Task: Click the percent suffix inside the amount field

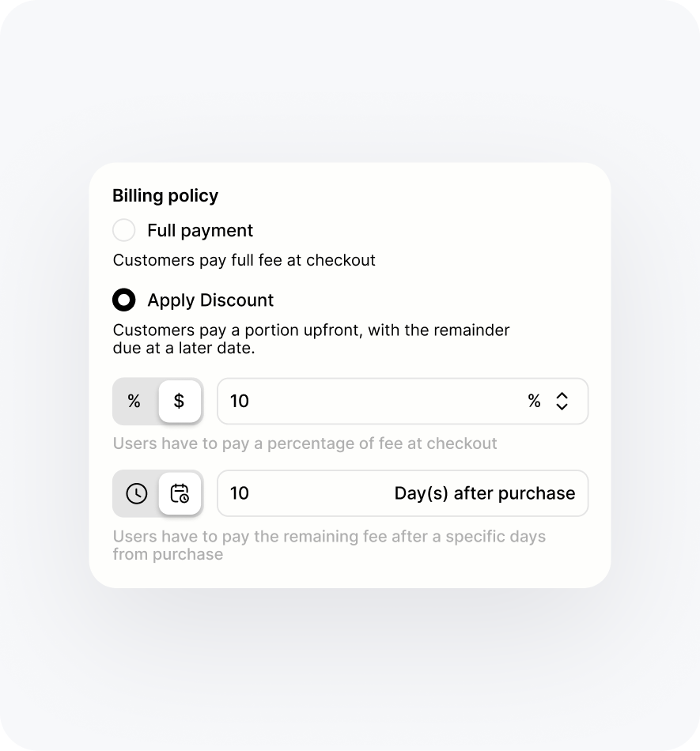Action: coord(535,402)
